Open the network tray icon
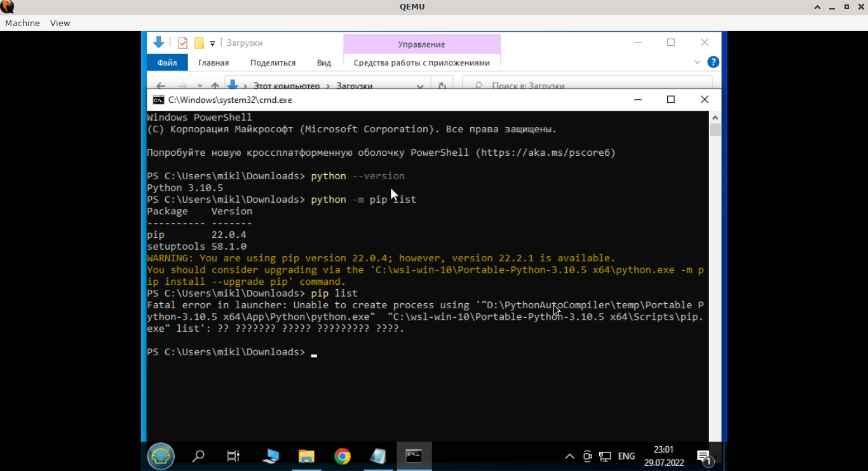 [x=605, y=456]
